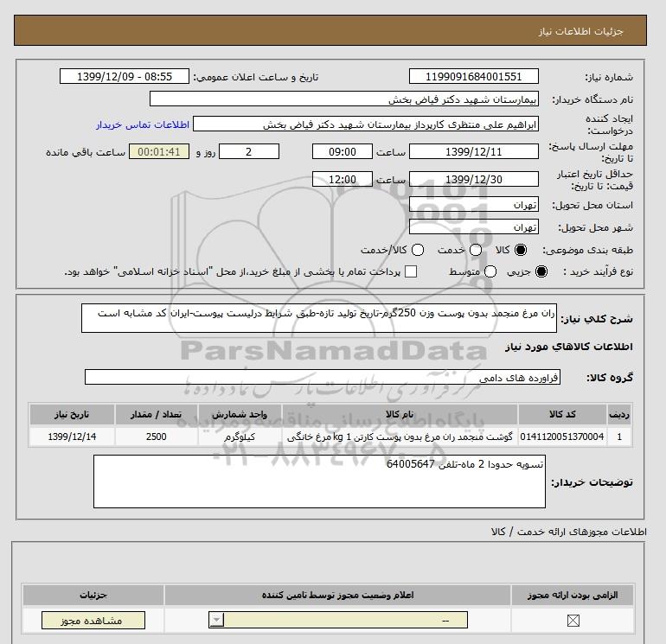Click request creator name field

(366, 124)
